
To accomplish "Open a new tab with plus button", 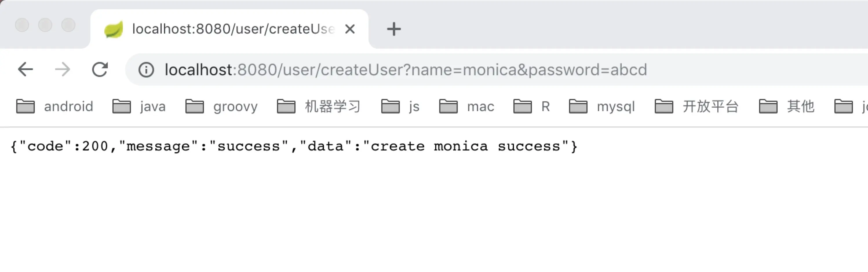I will [x=393, y=29].
